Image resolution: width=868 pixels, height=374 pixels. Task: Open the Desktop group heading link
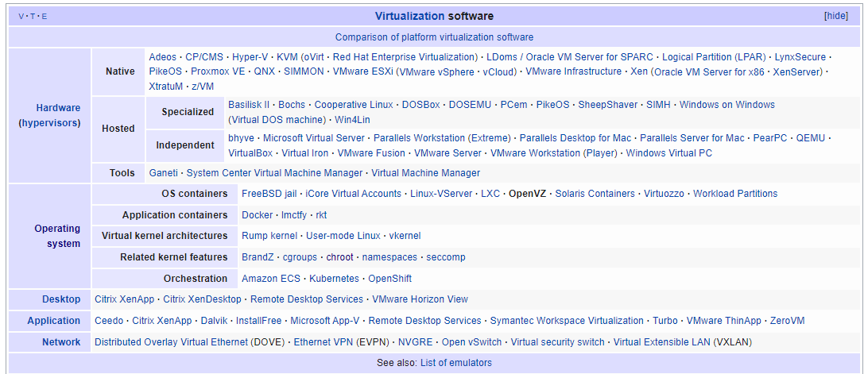pos(61,299)
